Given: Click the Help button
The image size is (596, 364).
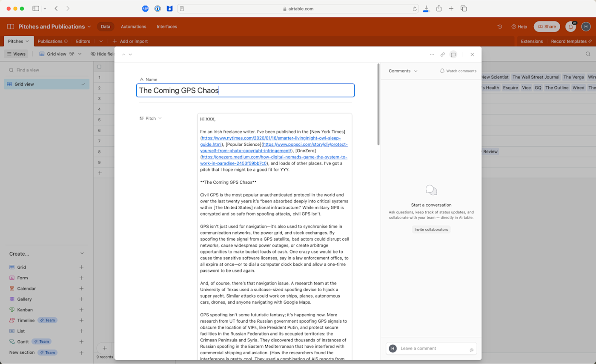Looking at the screenshot, I should pos(519,26).
